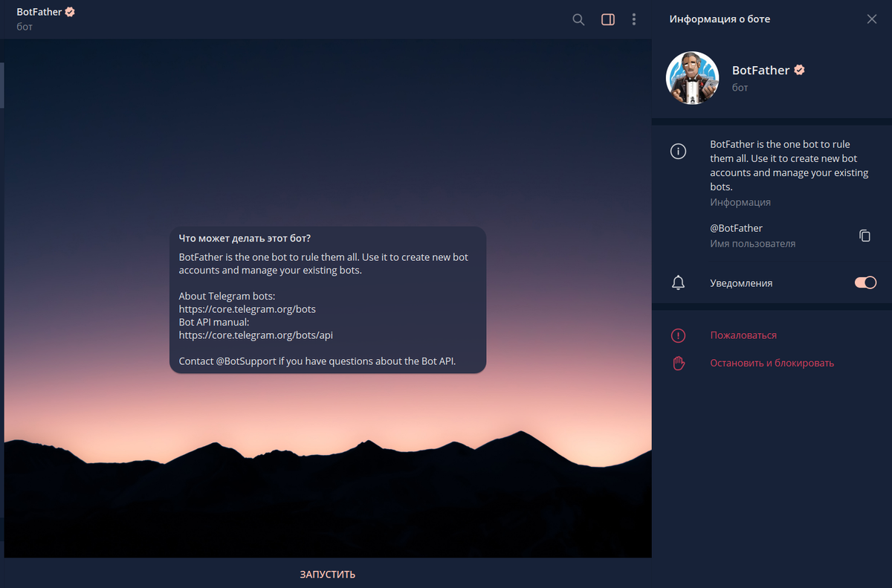Screen dimensions: 892x588
Task: Click the 'Что может делать этот бот?' heading
Action: [x=245, y=239]
